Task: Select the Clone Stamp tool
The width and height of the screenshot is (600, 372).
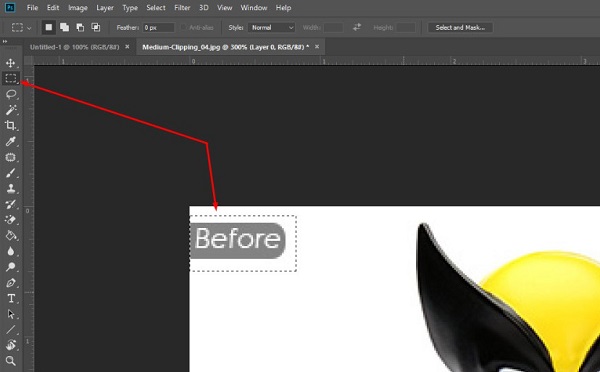Action: tap(11, 189)
